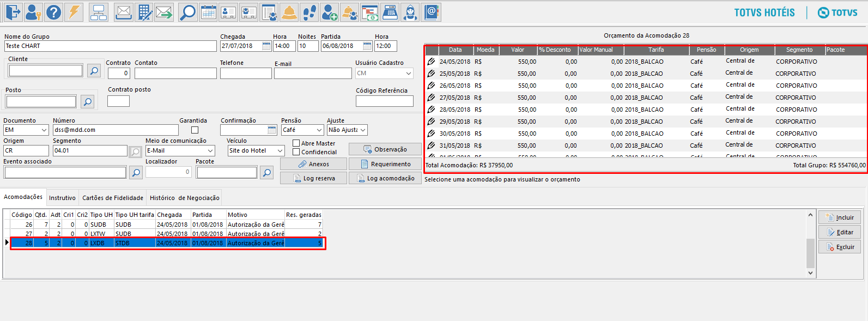This screenshot has width=868, height=321.
Task: Click the Pacote search magnifier button
Action: [x=266, y=173]
